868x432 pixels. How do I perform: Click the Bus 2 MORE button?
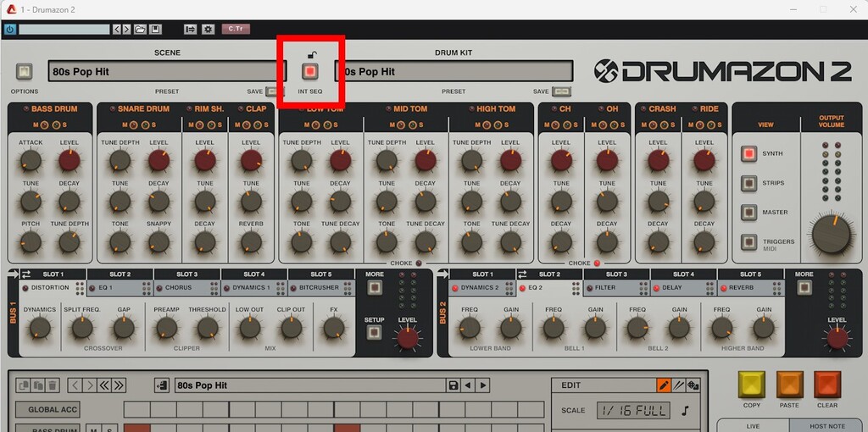click(x=804, y=288)
